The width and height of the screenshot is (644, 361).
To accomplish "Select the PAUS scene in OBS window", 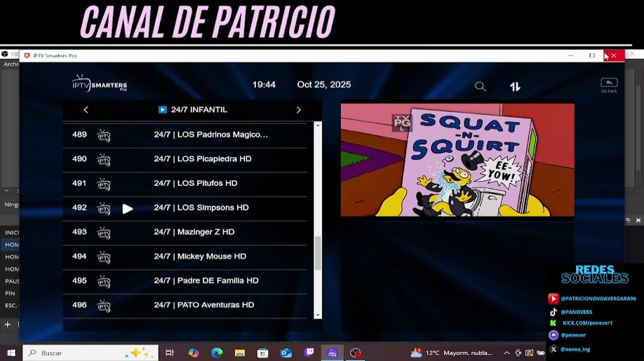I will tap(11, 281).
